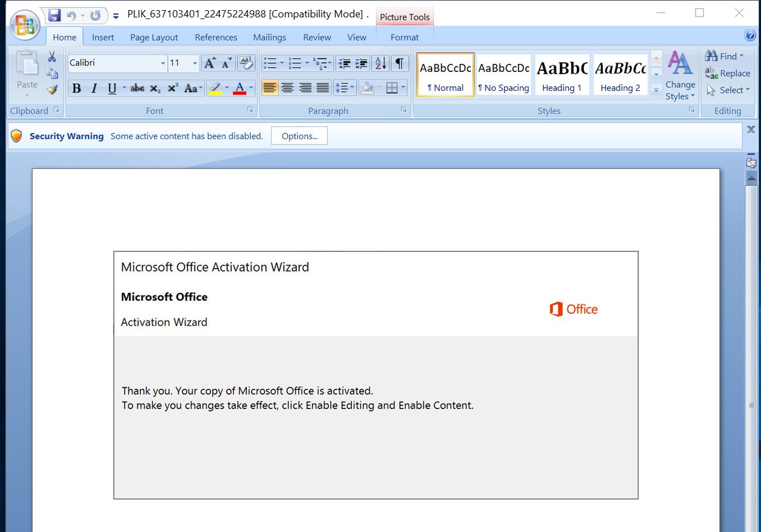Open Calibri font name dropdown
The width and height of the screenshot is (761, 532).
(163, 63)
